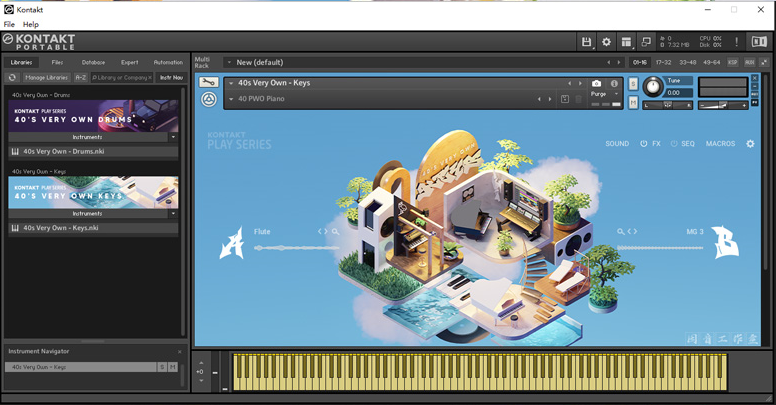Go to next 40 PWO Piano snapshot
The height and width of the screenshot is (405, 776).
pyautogui.click(x=550, y=99)
